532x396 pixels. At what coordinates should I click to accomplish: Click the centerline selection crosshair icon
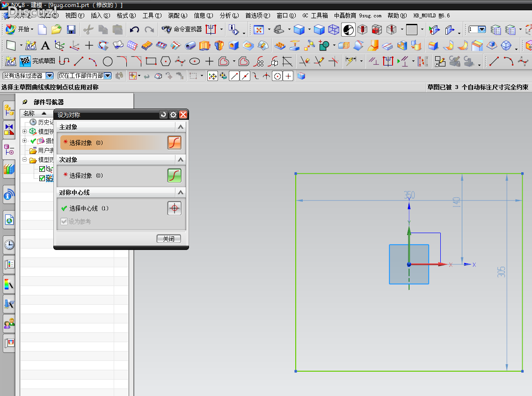(x=175, y=208)
